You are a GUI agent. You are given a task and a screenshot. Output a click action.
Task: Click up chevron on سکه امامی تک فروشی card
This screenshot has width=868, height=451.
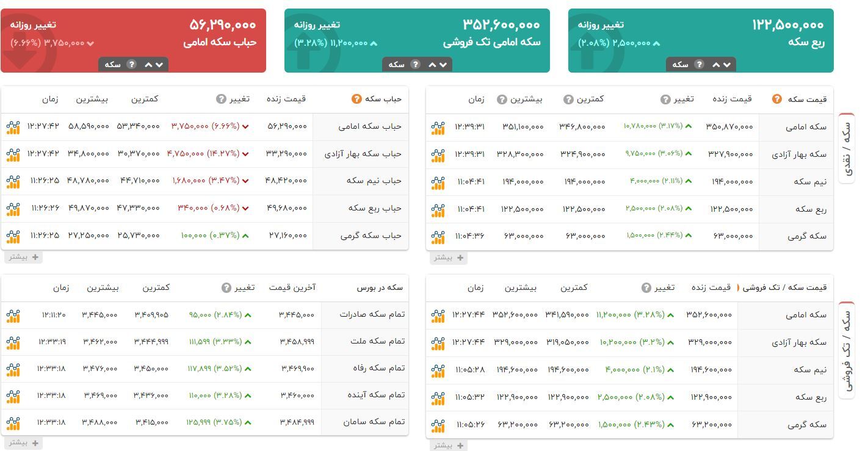(432, 65)
